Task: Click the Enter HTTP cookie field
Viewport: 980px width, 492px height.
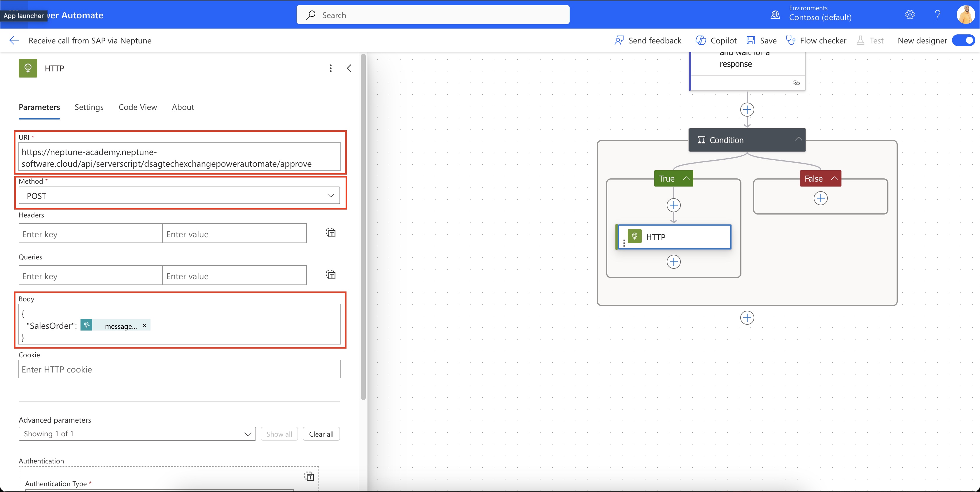Action: pos(179,369)
